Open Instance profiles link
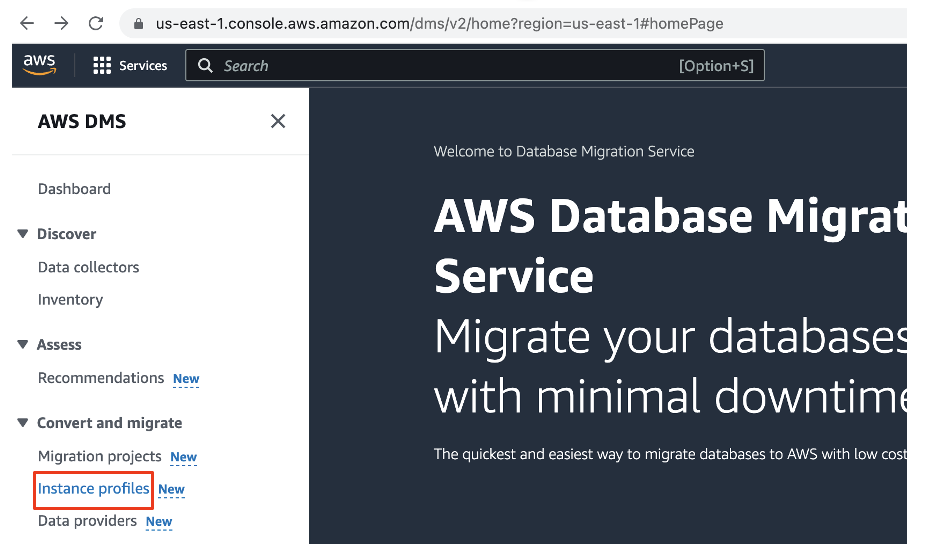Viewport: 928px width, 560px height. click(x=93, y=489)
